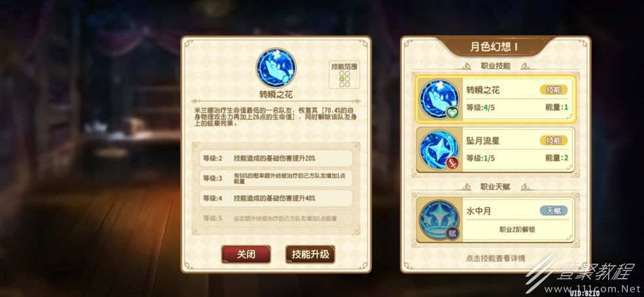This screenshot has width=644, height=297.
Task: Select the 转瞬之花 skill card
Action: tap(495, 99)
